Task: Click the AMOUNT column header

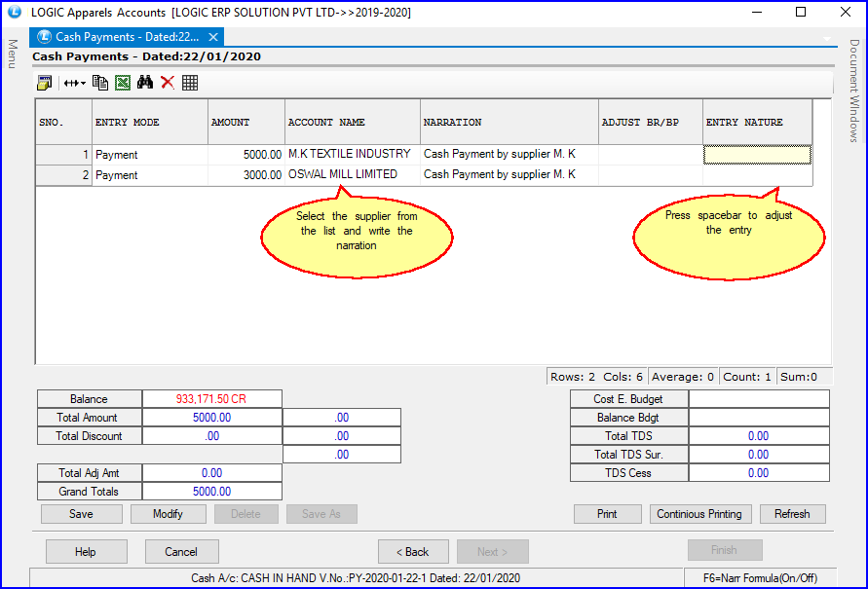Action: click(246, 123)
